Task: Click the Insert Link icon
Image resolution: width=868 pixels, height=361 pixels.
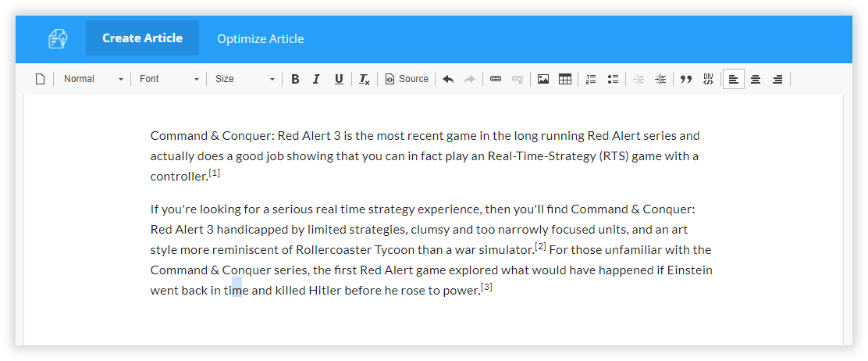Action: point(496,79)
